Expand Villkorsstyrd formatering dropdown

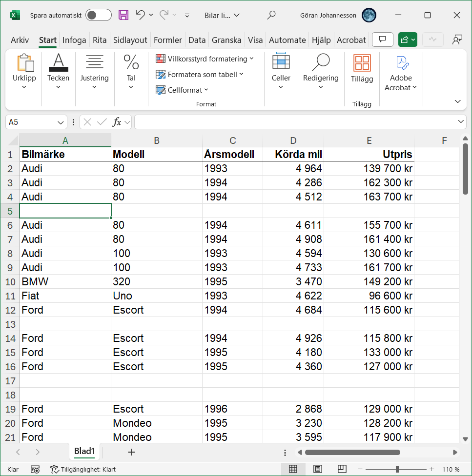click(205, 59)
